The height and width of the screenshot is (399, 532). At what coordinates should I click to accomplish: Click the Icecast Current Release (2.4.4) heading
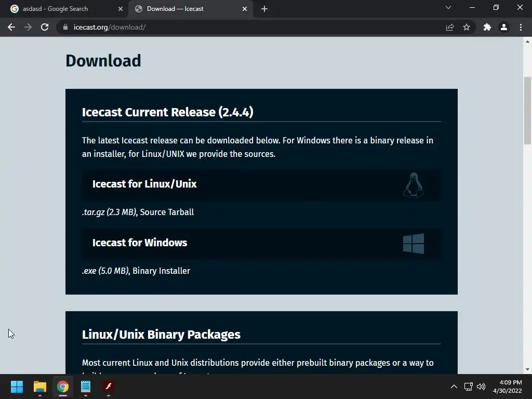point(168,112)
